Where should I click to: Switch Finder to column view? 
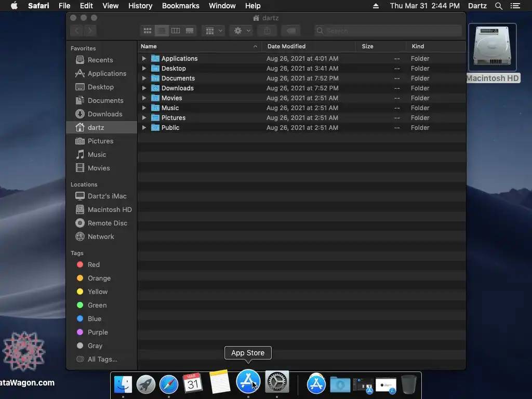pyautogui.click(x=176, y=31)
